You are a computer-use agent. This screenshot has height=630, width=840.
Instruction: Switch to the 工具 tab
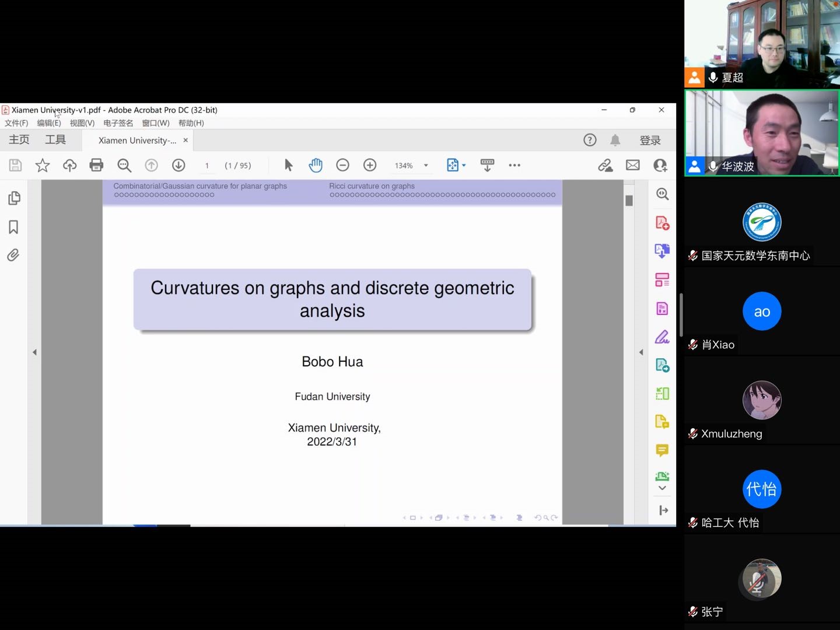click(55, 140)
